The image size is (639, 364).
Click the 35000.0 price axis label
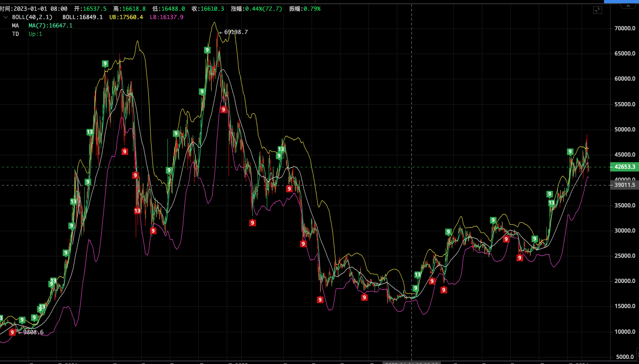pyautogui.click(x=625, y=206)
